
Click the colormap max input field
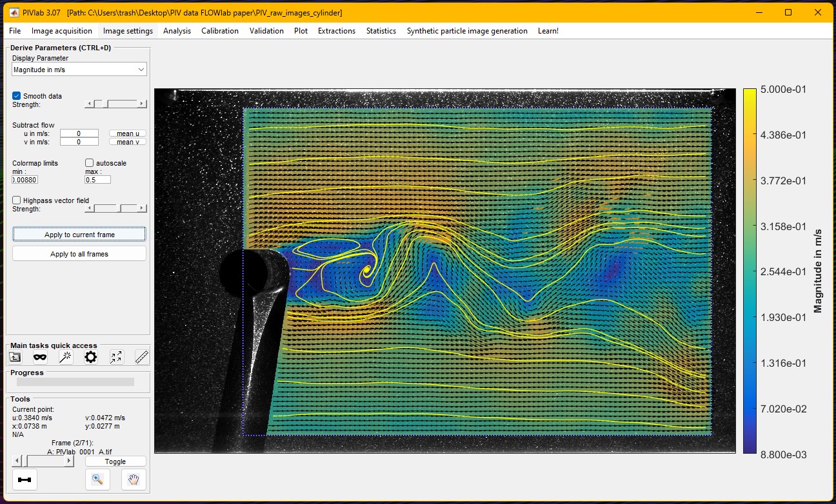pos(97,180)
